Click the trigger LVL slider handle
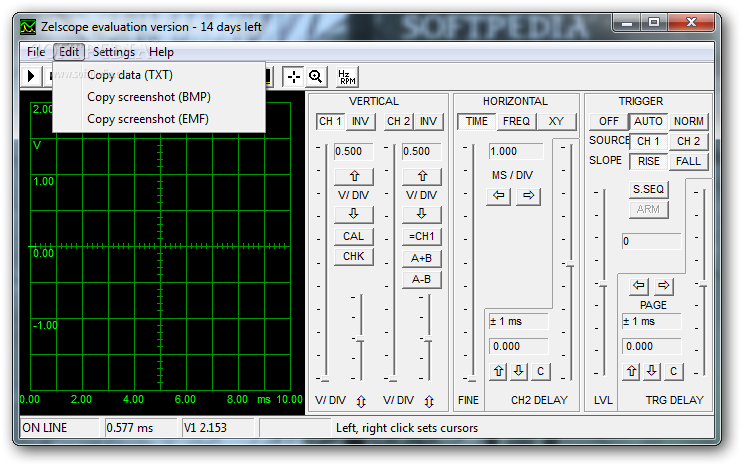742x466 pixels. (x=603, y=285)
